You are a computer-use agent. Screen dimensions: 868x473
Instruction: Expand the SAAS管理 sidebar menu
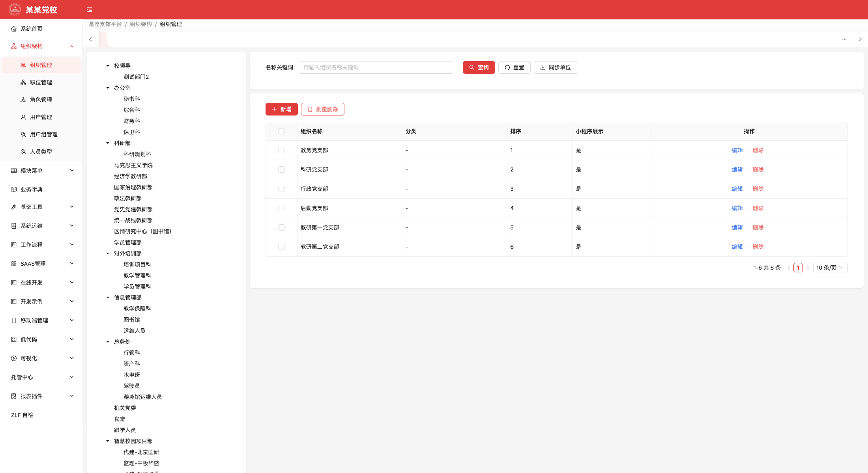(72, 264)
